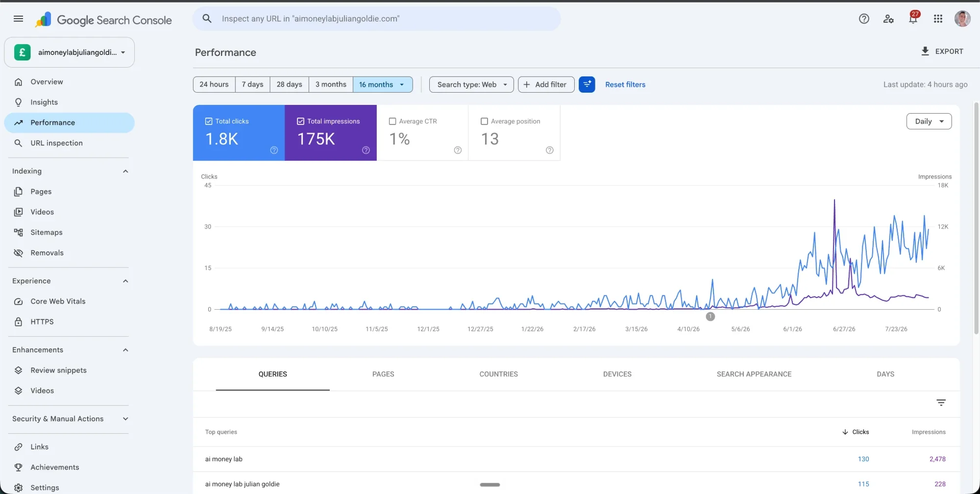Screen dimensions: 980x494
Task: Switch to the Days tab
Action: pos(885,374)
